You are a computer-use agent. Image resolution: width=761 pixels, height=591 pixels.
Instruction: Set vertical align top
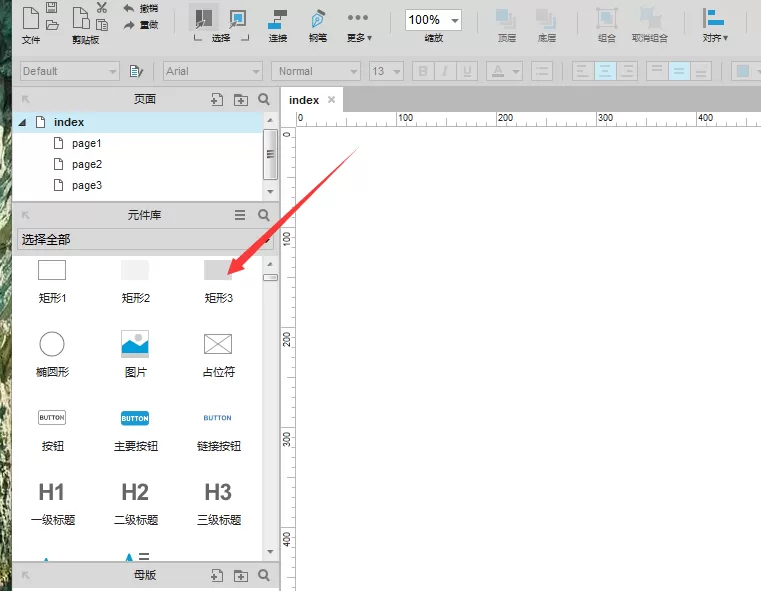click(657, 71)
